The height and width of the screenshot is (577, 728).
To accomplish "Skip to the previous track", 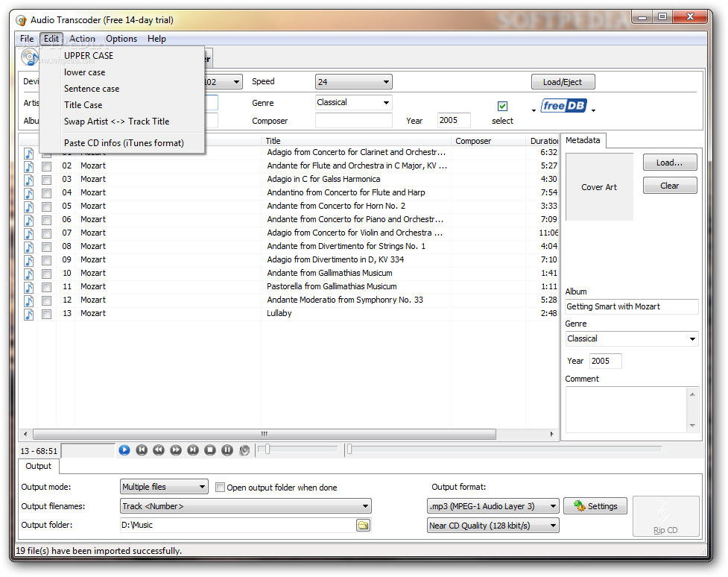I will (142, 450).
